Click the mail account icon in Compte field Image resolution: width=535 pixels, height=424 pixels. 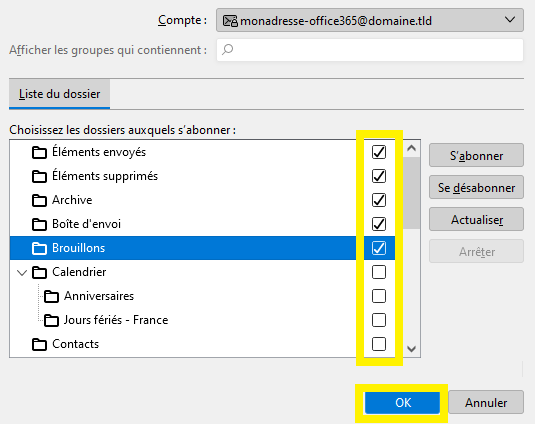(230, 21)
